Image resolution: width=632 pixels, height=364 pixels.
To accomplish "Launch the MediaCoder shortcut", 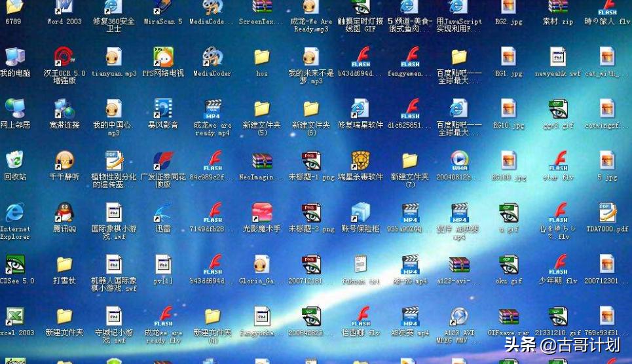I will (212, 57).
